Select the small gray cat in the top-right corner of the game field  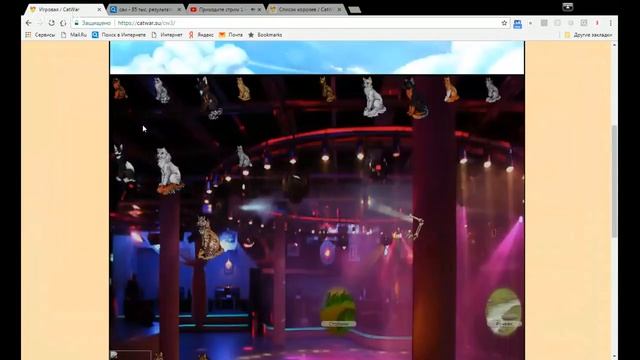click(x=492, y=90)
